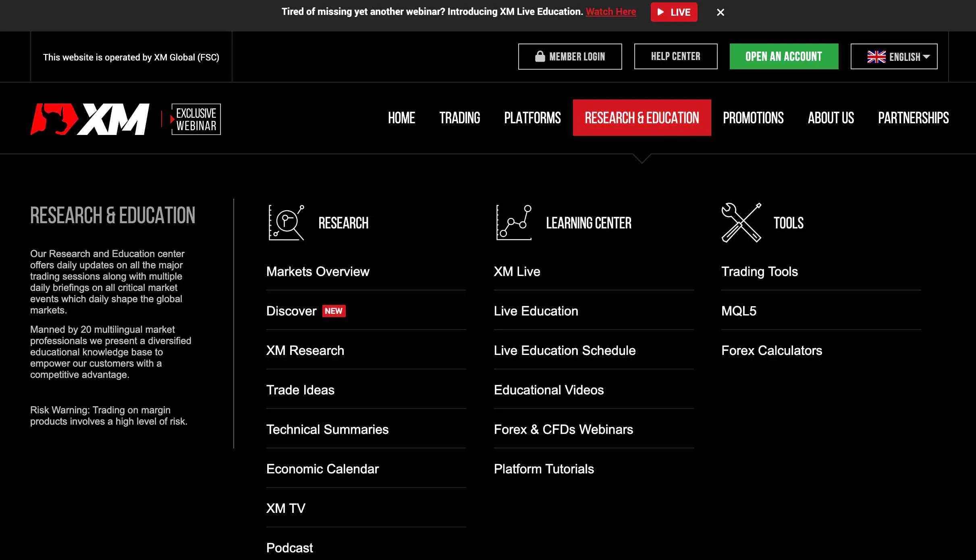The height and width of the screenshot is (560, 976).
Task: Open XM TV link
Action: click(x=286, y=508)
